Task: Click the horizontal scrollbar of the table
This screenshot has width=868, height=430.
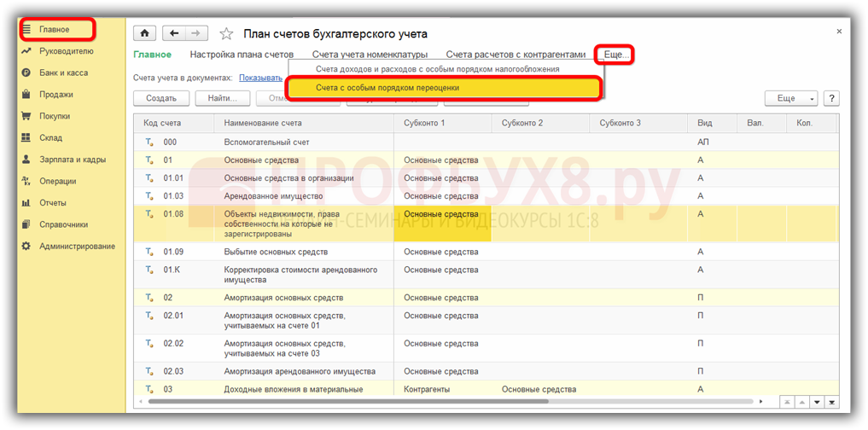Action: coord(348,401)
